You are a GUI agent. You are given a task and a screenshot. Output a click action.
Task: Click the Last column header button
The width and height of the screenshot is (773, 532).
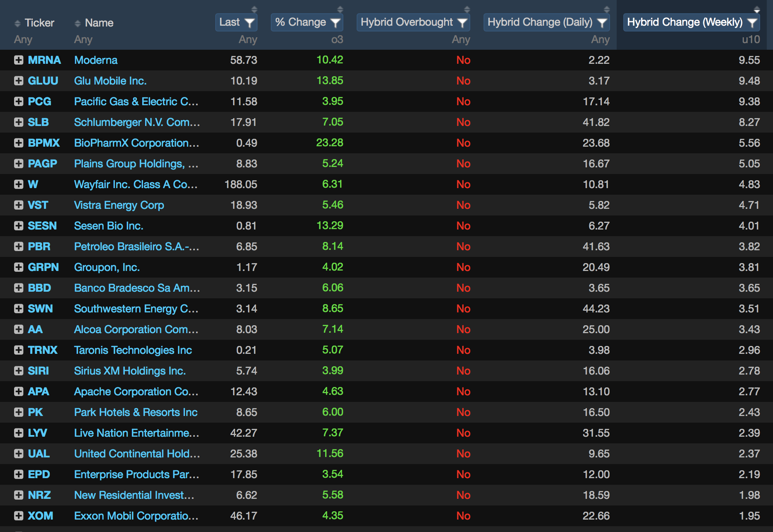[x=236, y=22]
